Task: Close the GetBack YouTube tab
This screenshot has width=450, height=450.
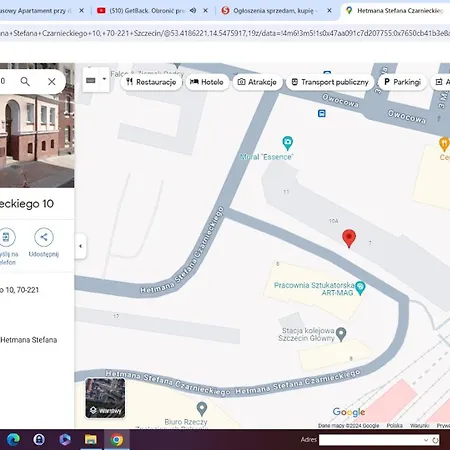Action: (206, 11)
